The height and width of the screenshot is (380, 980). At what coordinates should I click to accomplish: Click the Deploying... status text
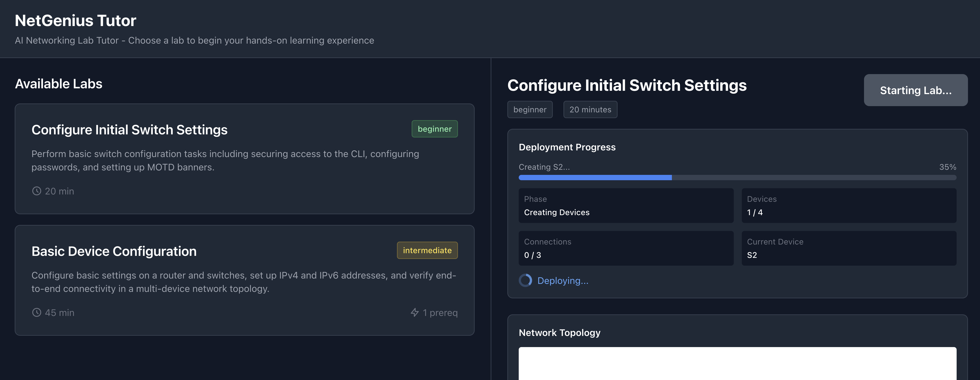pos(563,281)
